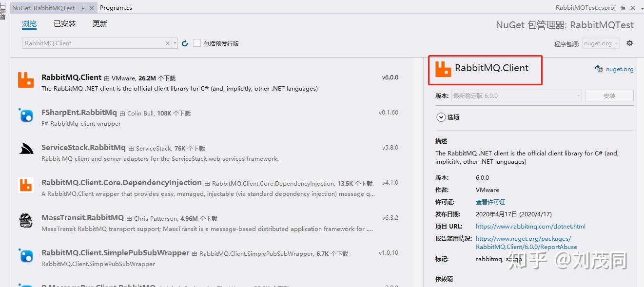This screenshot has width=644, height=287.
Task: Click the keep-open pin beside RabbitMQTest.csproj
Action: (623, 8)
